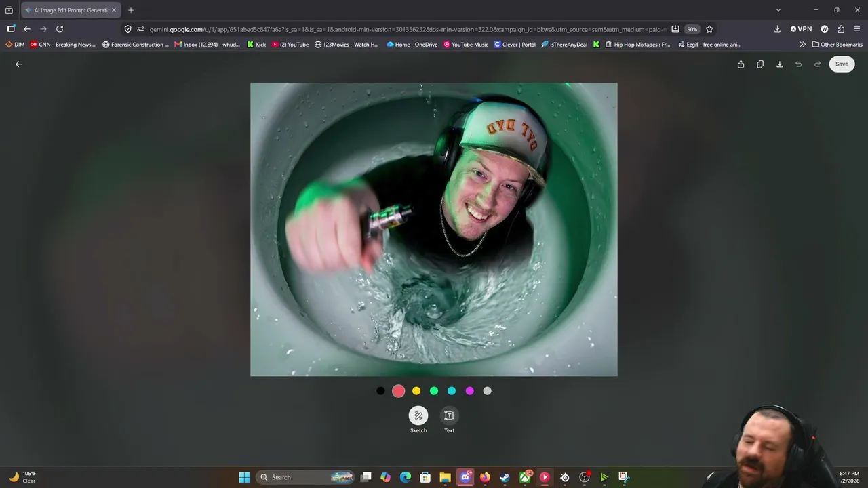Open the (2) YouTube bookmark
Image resolution: width=868 pixels, height=488 pixels.
(x=290, y=45)
